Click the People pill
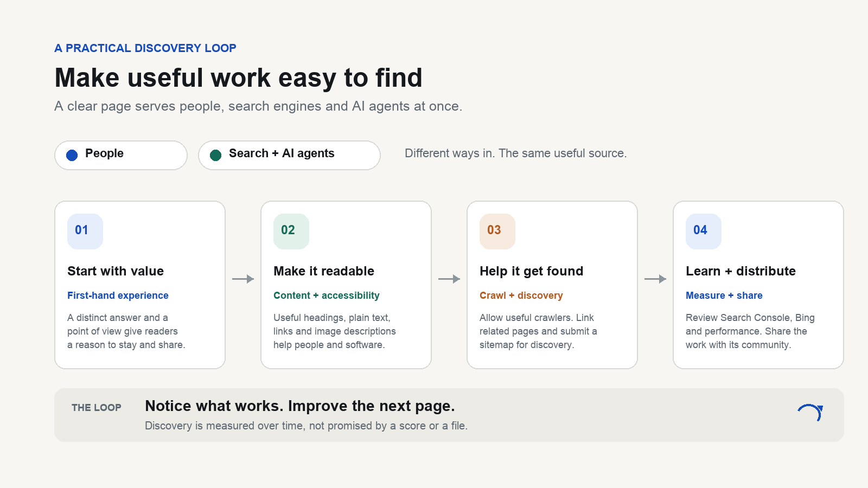The image size is (868, 488). [121, 155]
